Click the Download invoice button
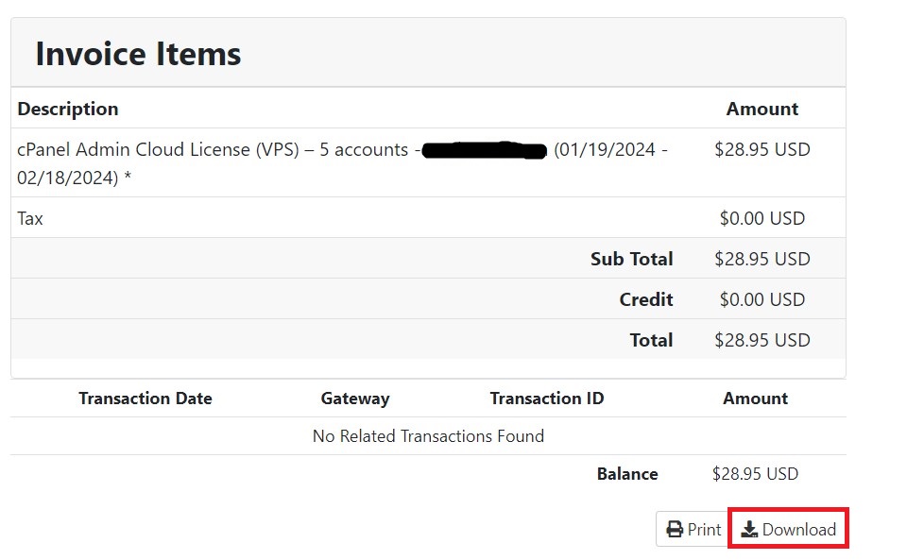Image resolution: width=924 pixels, height=560 pixels. 789,529
